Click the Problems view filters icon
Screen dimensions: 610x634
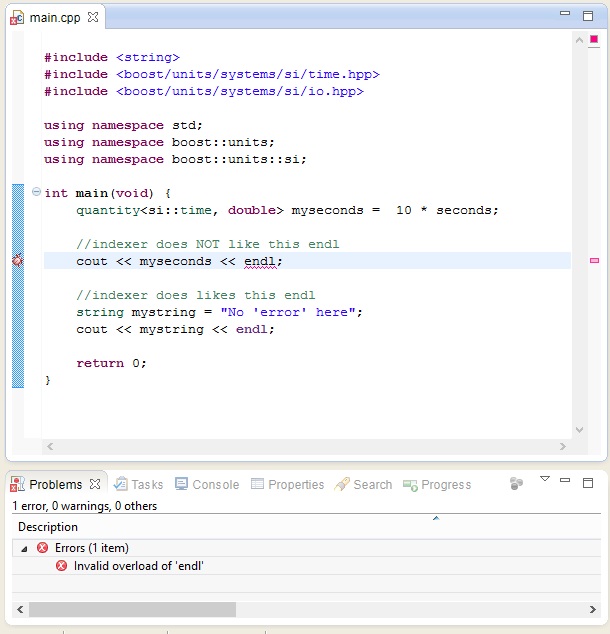516,483
